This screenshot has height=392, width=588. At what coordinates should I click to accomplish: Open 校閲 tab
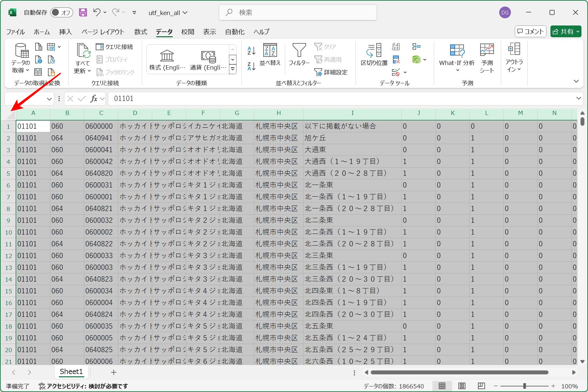point(188,32)
